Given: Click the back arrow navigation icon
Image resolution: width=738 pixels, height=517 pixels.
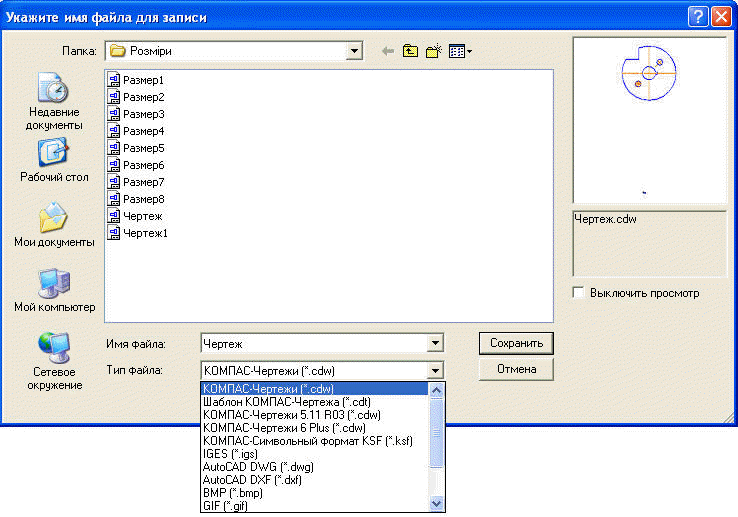Looking at the screenshot, I should pos(388,51).
